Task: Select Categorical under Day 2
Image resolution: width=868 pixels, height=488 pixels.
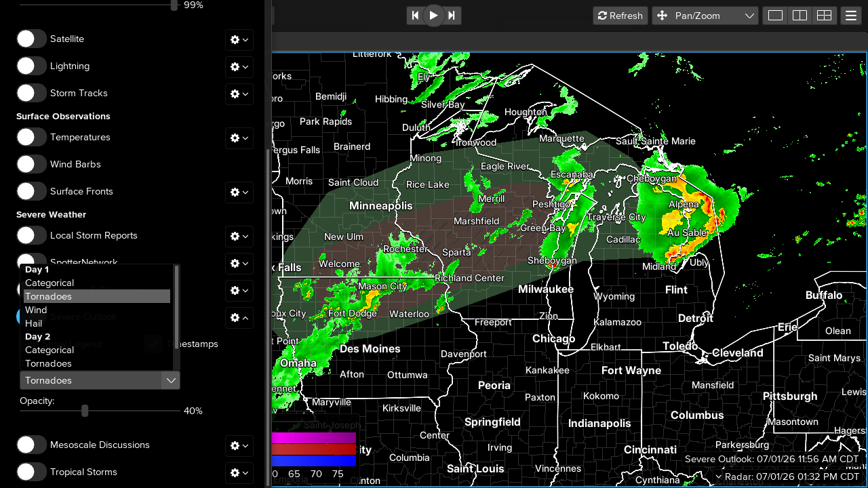Action: 97,350
